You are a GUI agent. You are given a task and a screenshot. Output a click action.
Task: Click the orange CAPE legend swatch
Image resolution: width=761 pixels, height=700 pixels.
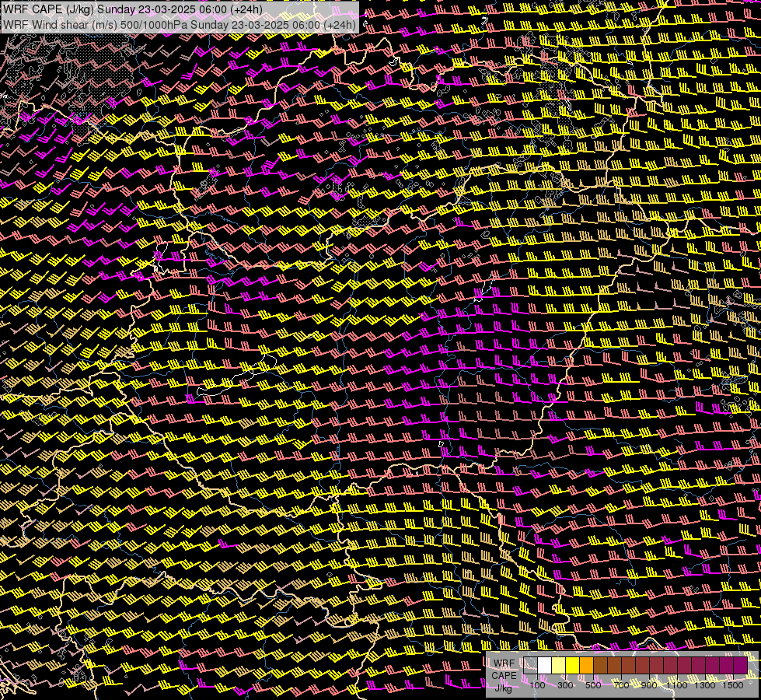[586, 666]
